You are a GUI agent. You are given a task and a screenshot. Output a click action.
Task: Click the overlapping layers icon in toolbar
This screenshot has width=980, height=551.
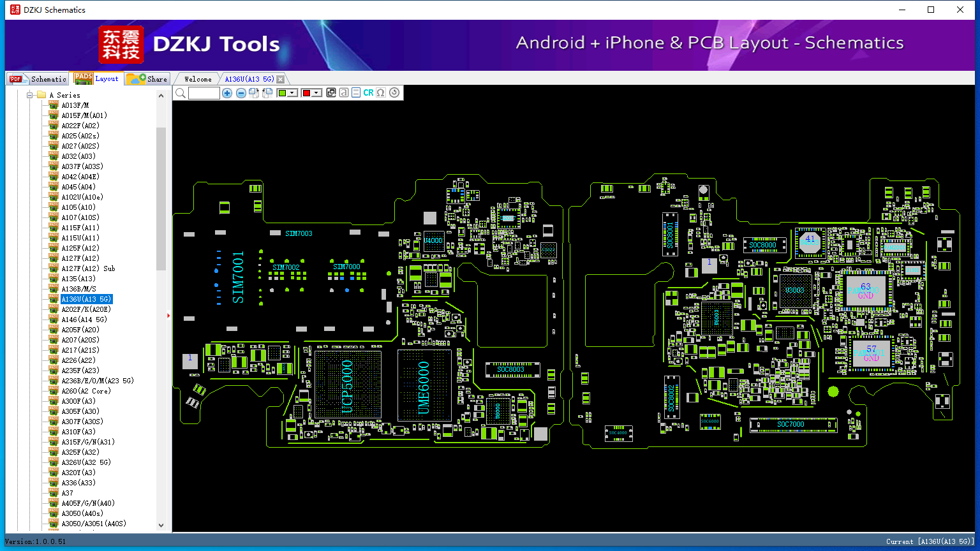pyautogui.click(x=330, y=92)
